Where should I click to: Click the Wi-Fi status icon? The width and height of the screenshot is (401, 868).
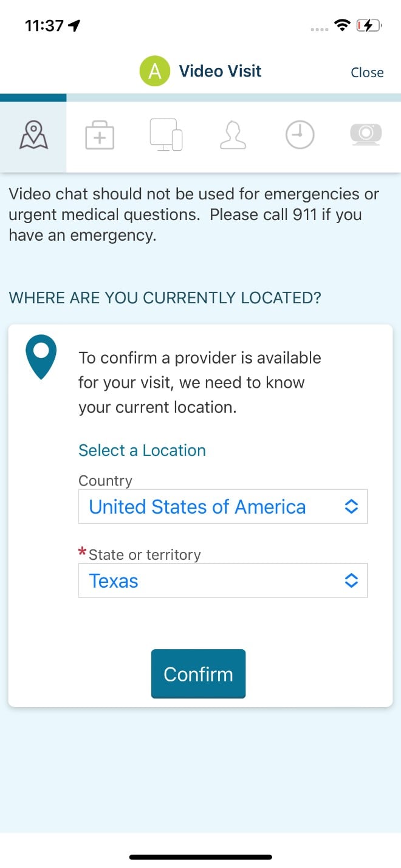pos(342,26)
